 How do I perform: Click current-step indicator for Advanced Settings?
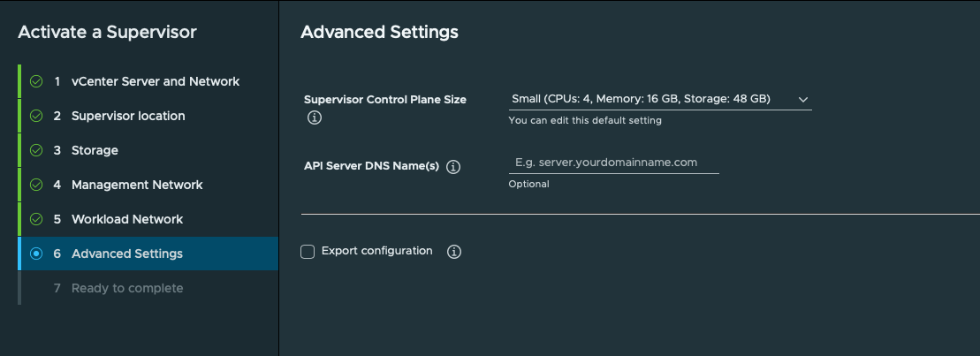point(36,254)
